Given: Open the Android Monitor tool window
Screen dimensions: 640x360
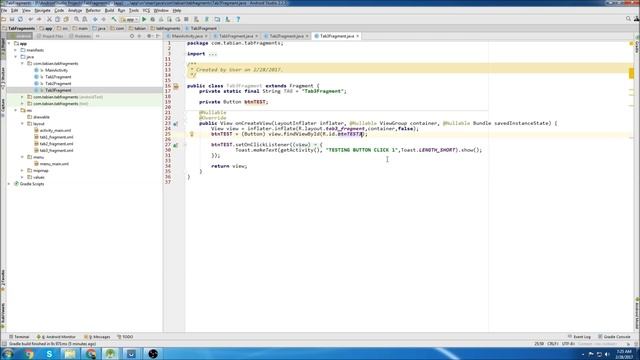Looking at the screenshot, I should 56,337.
